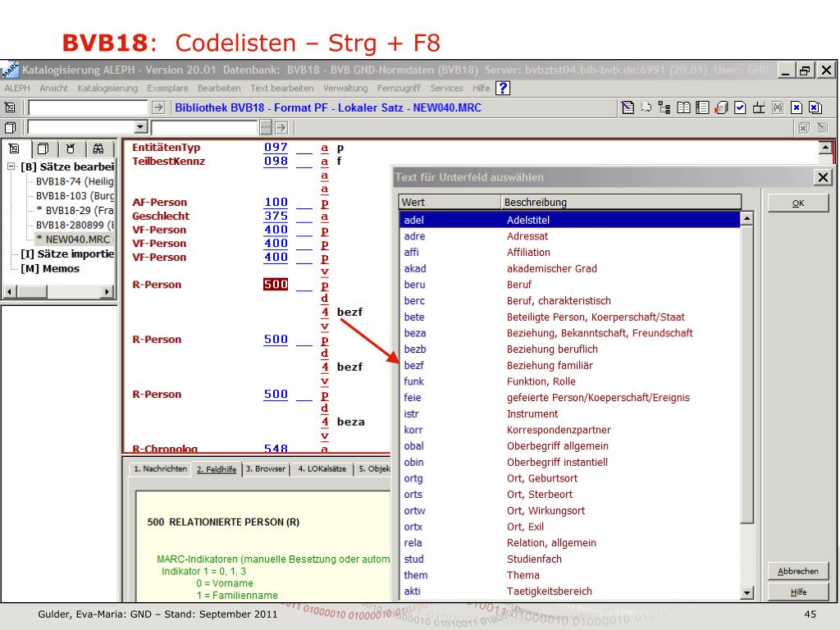Click the network connection icon in the toolbar
This screenshot has height=630, width=840.
(759, 107)
